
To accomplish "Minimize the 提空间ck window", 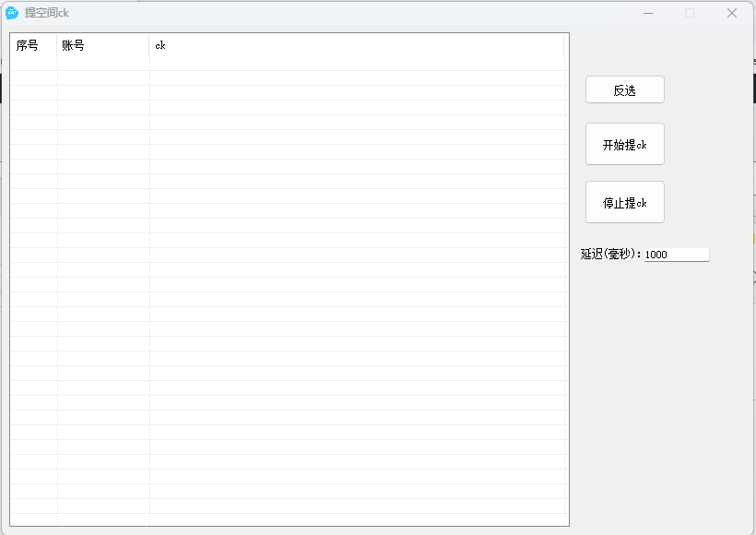I will [x=648, y=13].
